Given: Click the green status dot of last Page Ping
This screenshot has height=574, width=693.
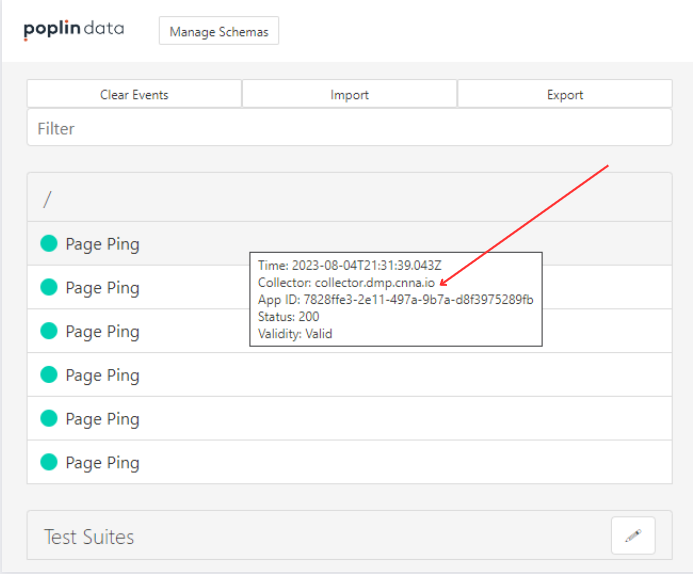Looking at the screenshot, I should point(48,463).
